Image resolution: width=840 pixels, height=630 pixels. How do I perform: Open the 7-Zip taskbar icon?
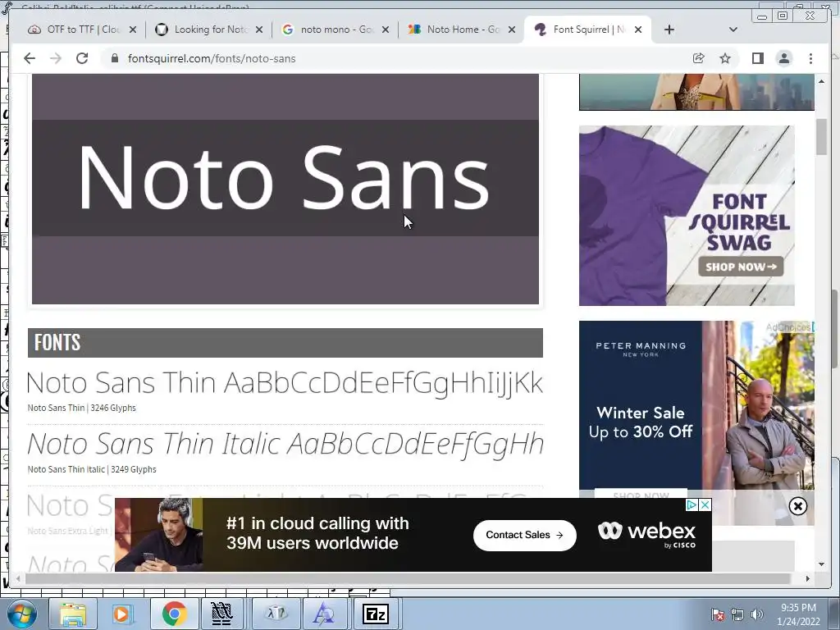376,614
